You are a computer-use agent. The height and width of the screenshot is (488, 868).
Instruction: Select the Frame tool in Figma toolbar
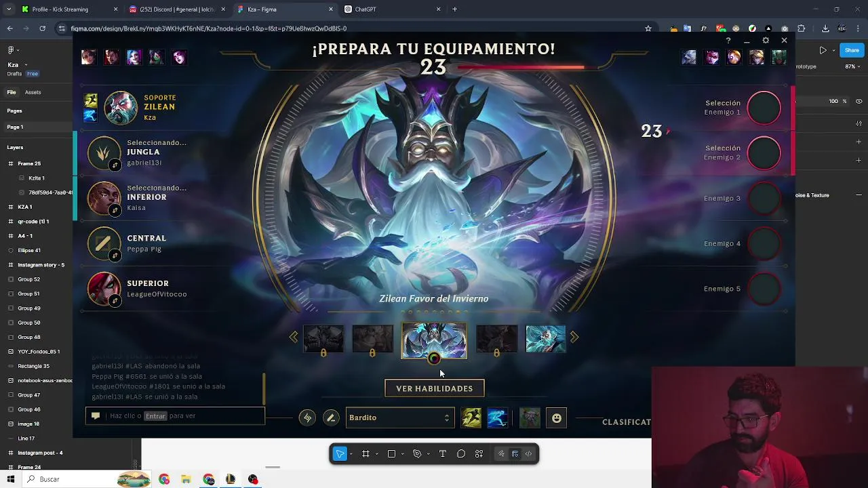pos(366,454)
